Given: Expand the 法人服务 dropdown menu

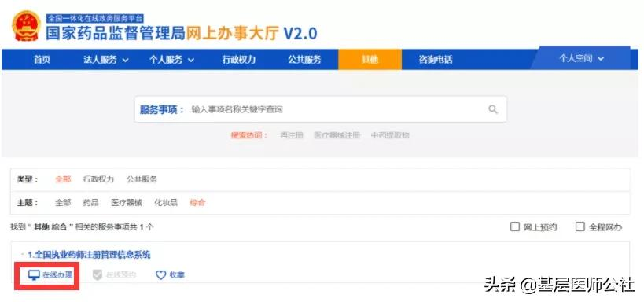Looking at the screenshot, I should (106, 60).
